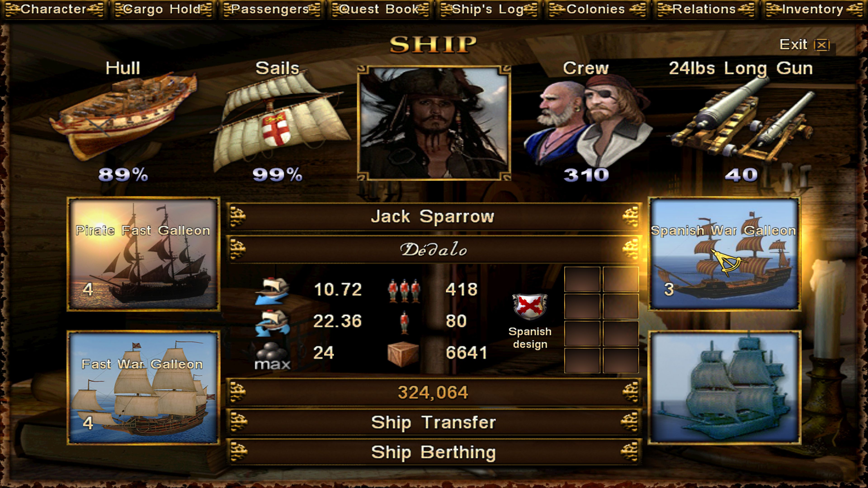Click the Spanish design shield emblem
Viewport: 868px width, 488px height.
click(529, 307)
